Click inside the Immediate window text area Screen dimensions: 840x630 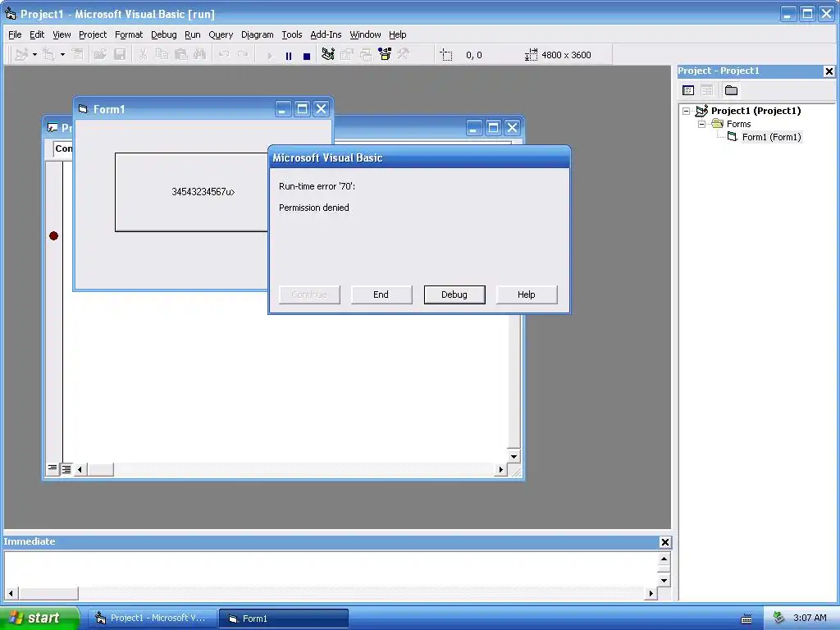pos(331,569)
